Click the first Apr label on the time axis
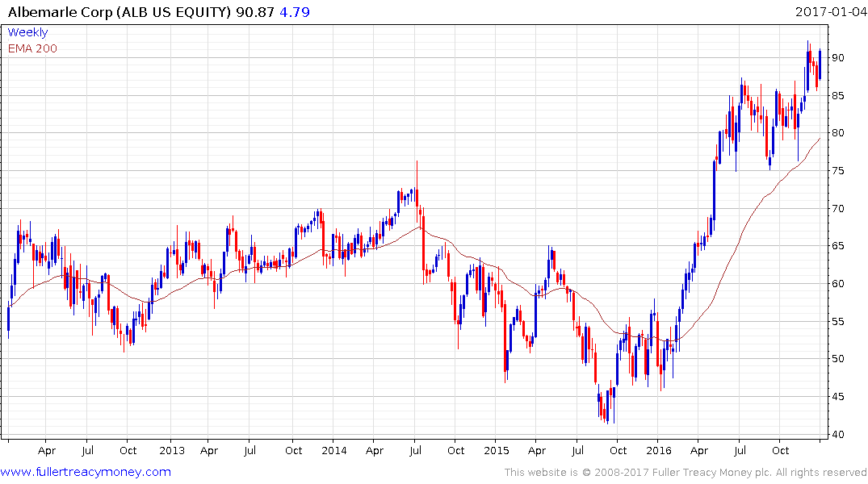The width and height of the screenshot is (868, 484). (x=47, y=451)
